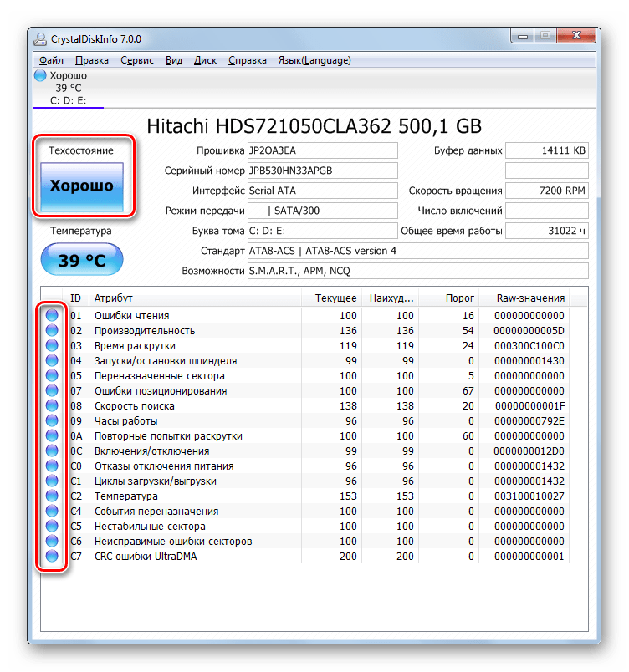The image size is (629, 672).
Task: Click the Буфер данных value 14111 KB
Action: click(x=547, y=150)
